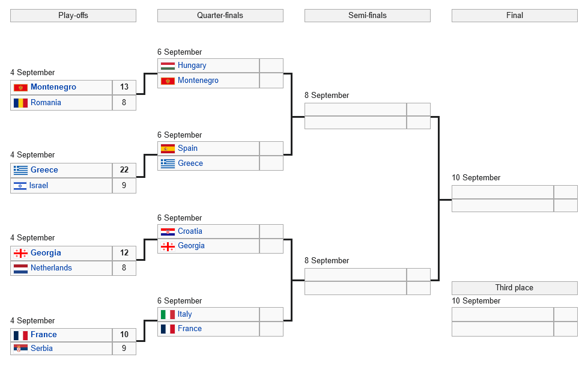Open the bold Greece link in the play-offs

(44, 170)
